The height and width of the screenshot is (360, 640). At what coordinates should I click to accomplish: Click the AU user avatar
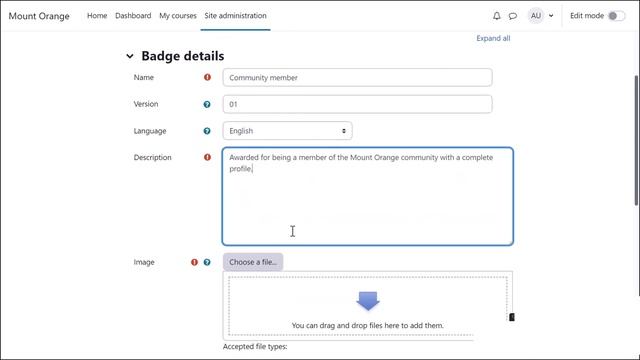(536, 16)
